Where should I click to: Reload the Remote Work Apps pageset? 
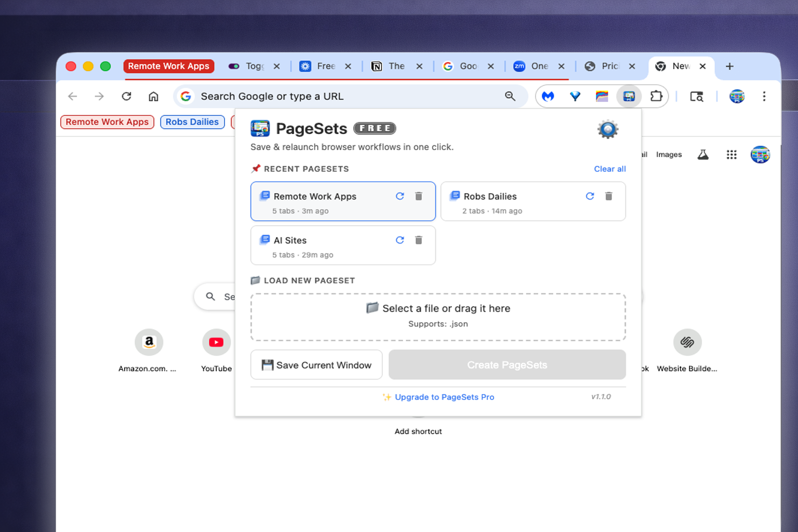tap(400, 196)
